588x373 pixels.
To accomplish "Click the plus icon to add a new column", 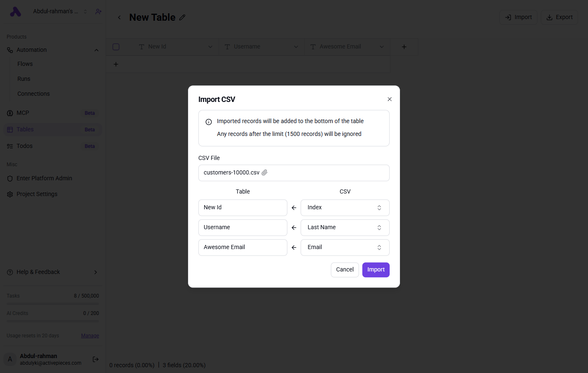I will 404,47.
